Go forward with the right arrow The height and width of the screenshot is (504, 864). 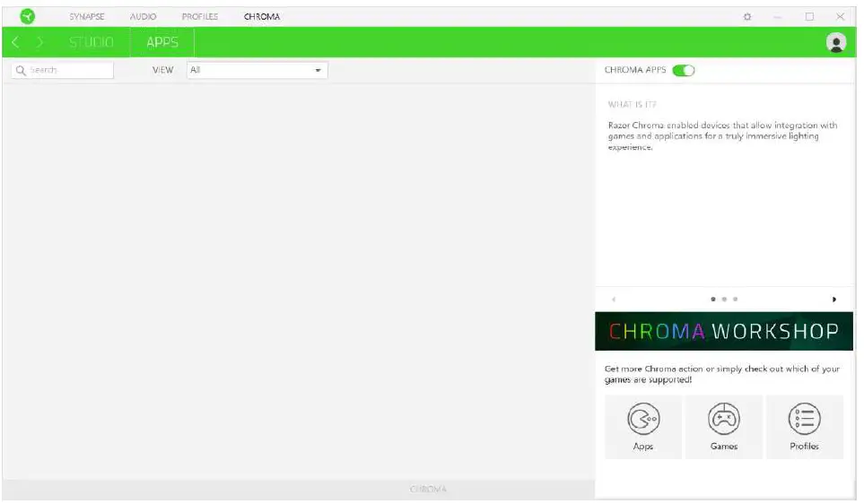[39, 42]
